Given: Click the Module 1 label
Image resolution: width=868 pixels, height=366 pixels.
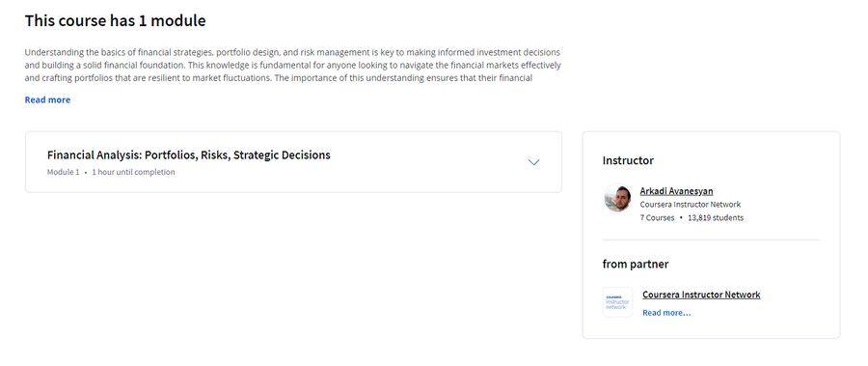Looking at the screenshot, I should 63,173.
